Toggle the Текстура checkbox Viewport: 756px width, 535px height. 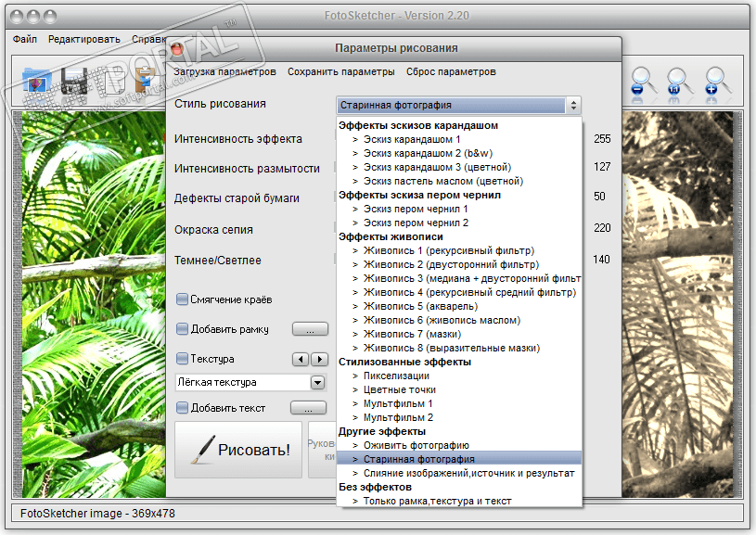tap(182, 359)
